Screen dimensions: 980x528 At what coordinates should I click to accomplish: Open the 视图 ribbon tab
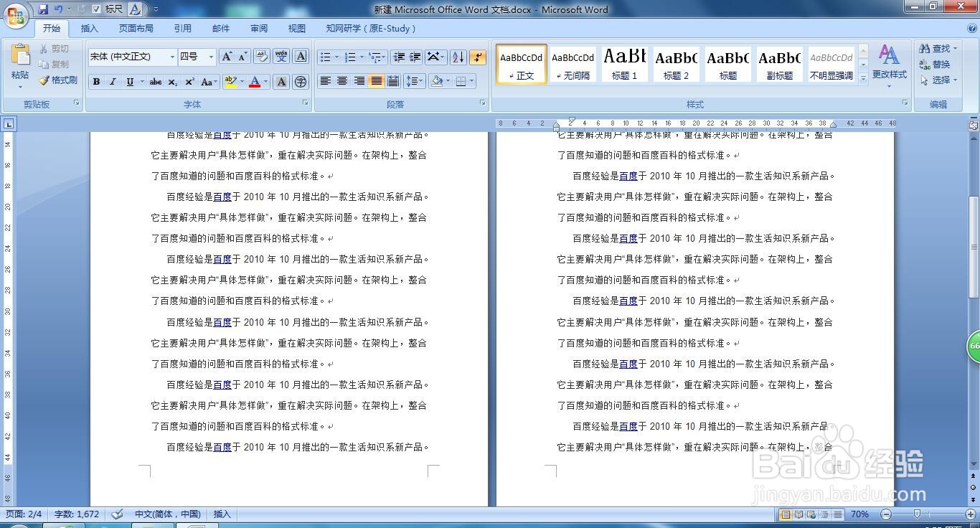pyautogui.click(x=296, y=29)
